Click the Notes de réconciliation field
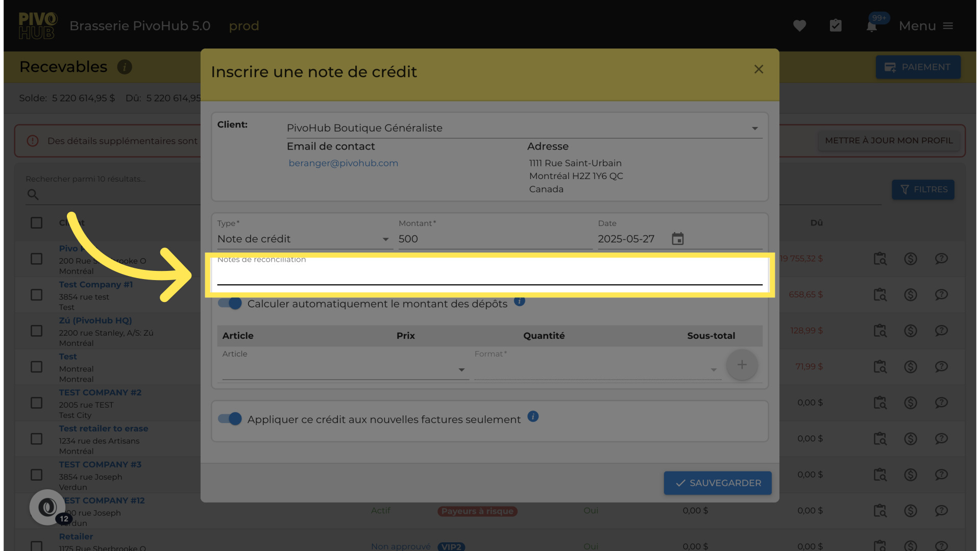 point(489,275)
